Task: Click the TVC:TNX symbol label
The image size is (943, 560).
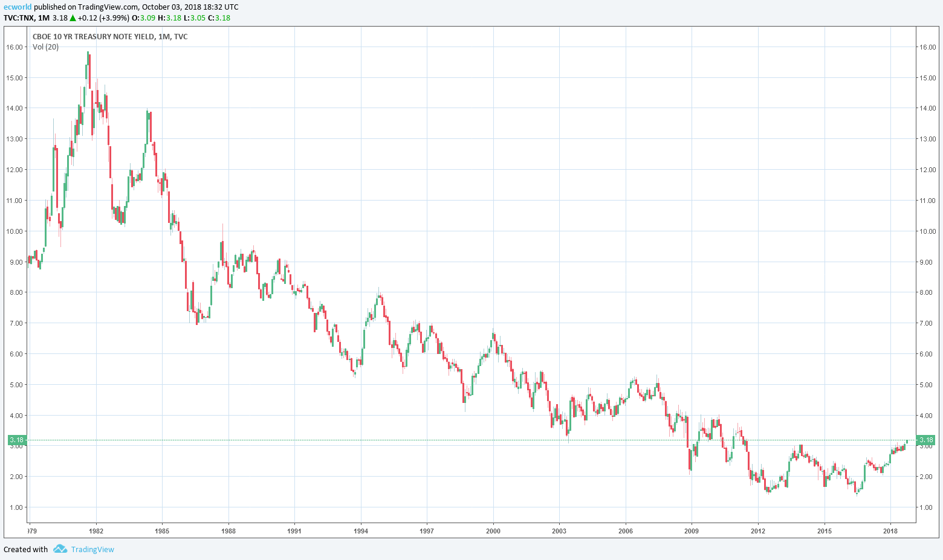Action: (x=19, y=18)
